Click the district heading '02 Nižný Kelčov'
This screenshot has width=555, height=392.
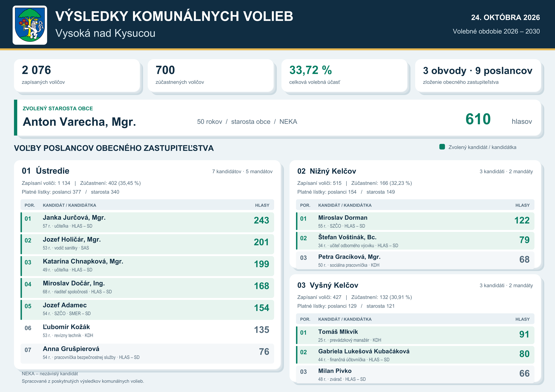(327, 171)
